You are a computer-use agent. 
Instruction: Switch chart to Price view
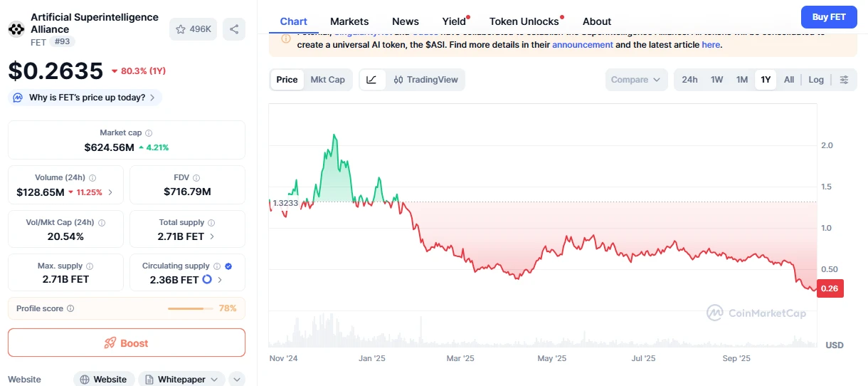[287, 80]
